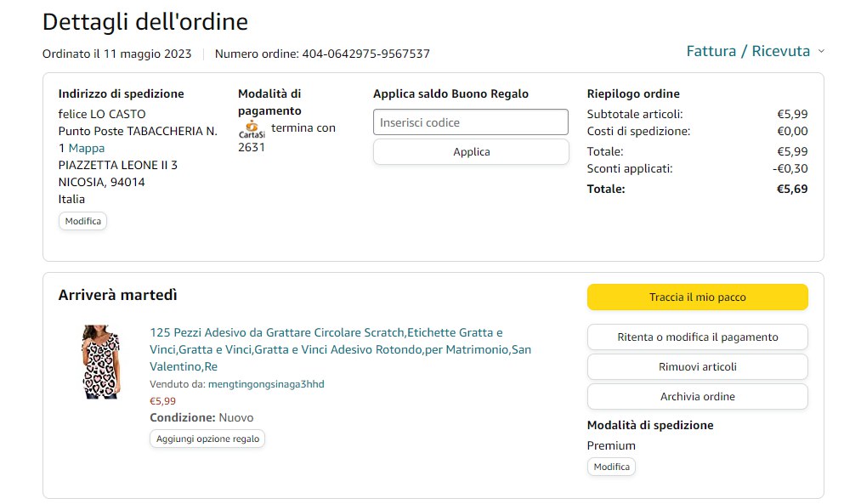
Task: Open the Mappa link in shipping address
Action: pyautogui.click(x=87, y=148)
